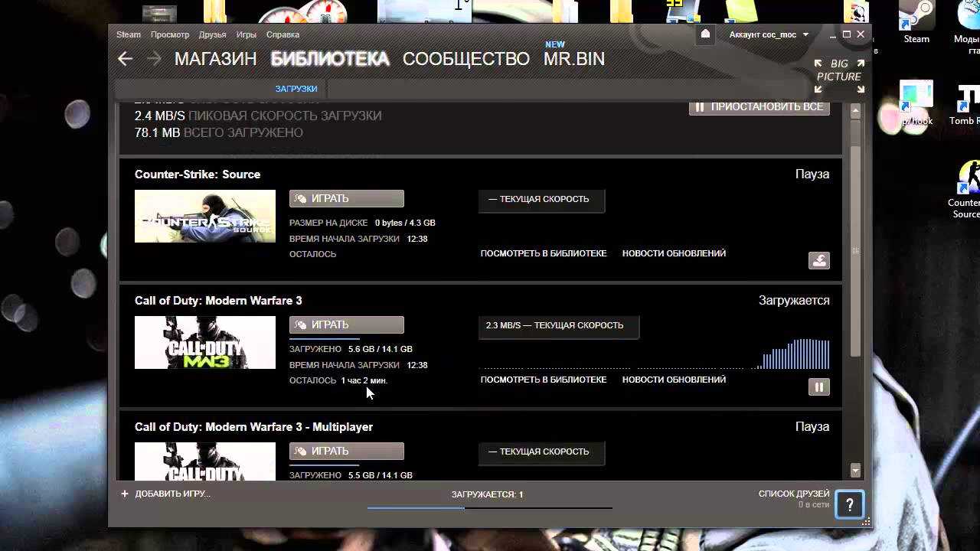Open the Steam menu

click(x=129, y=34)
